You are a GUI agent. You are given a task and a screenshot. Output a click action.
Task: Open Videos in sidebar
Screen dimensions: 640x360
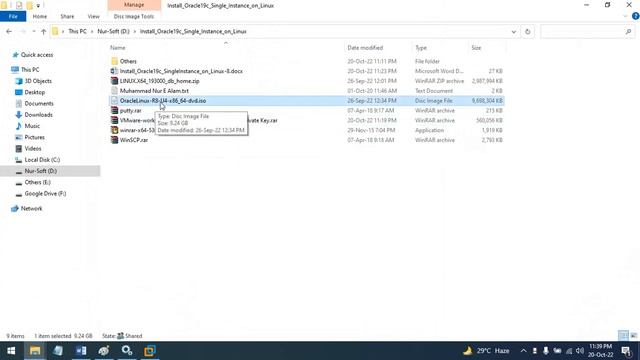pos(33,149)
